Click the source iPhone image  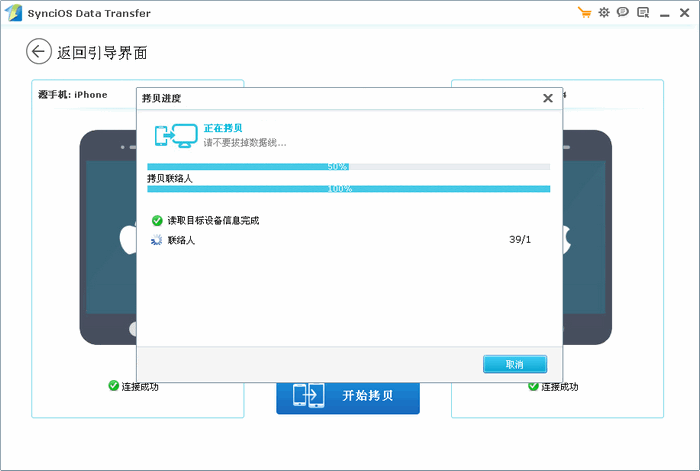point(108,237)
